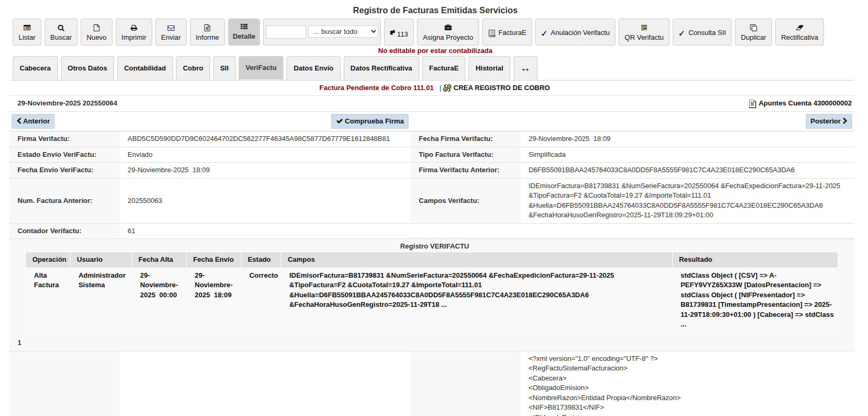
Task: Open the Contabilidad tab
Action: click(x=145, y=68)
